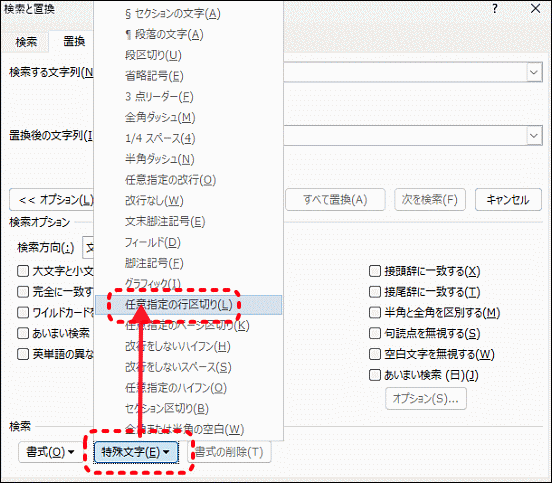The image size is (552, 483).
Task: Toggle 句読点を無視する(S) checkbox
Action: (x=375, y=333)
